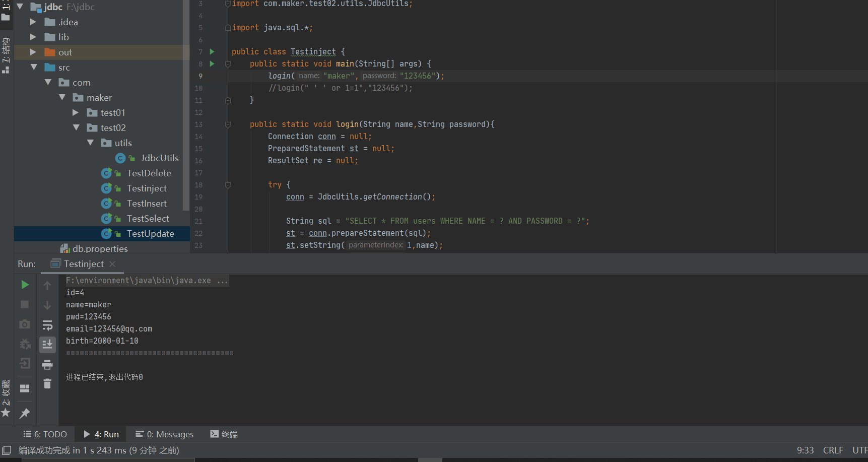Change line separator CRLF in status bar
This screenshot has width=868, height=462.
coord(833,450)
